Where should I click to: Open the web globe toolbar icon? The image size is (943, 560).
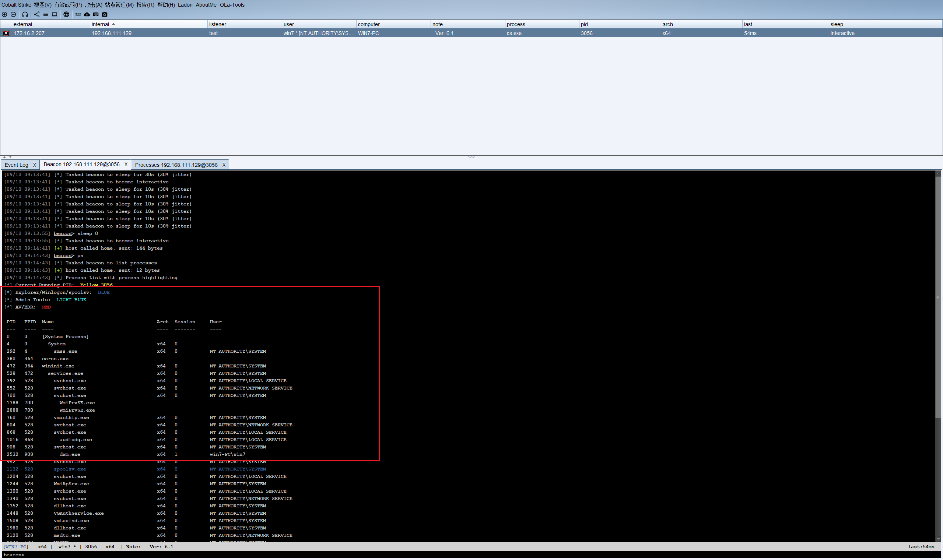(66, 14)
